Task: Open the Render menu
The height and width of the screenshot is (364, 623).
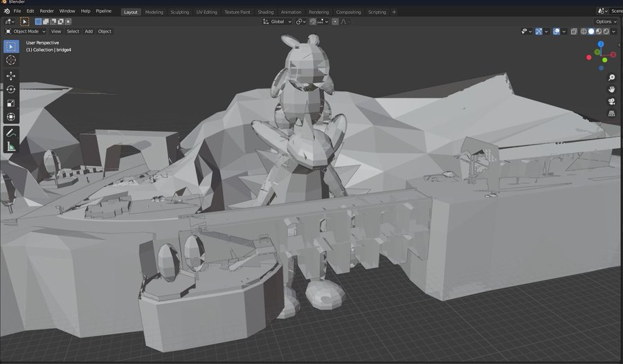Action: coord(46,11)
